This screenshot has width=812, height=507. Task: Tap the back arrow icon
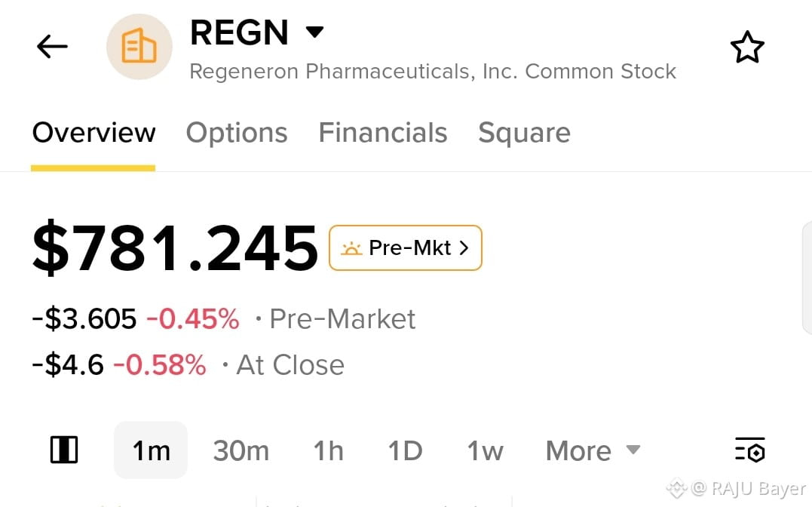coord(52,47)
